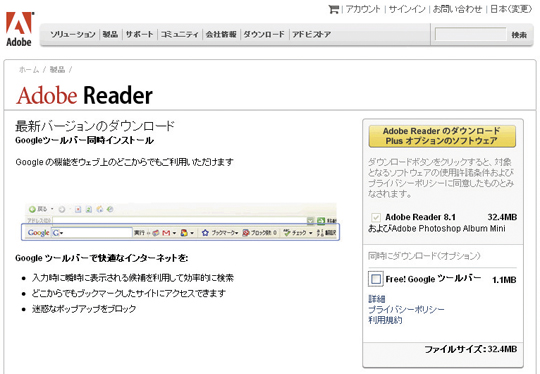Click the Google toolbar screenshot image
The width and height of the screenshot is (540, 374).
click(181, 222)
